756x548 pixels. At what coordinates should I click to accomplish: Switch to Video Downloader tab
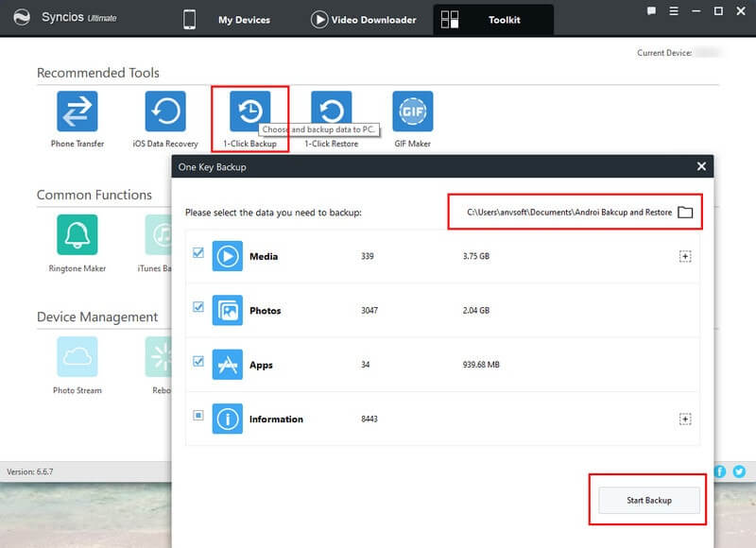[373, 20]
